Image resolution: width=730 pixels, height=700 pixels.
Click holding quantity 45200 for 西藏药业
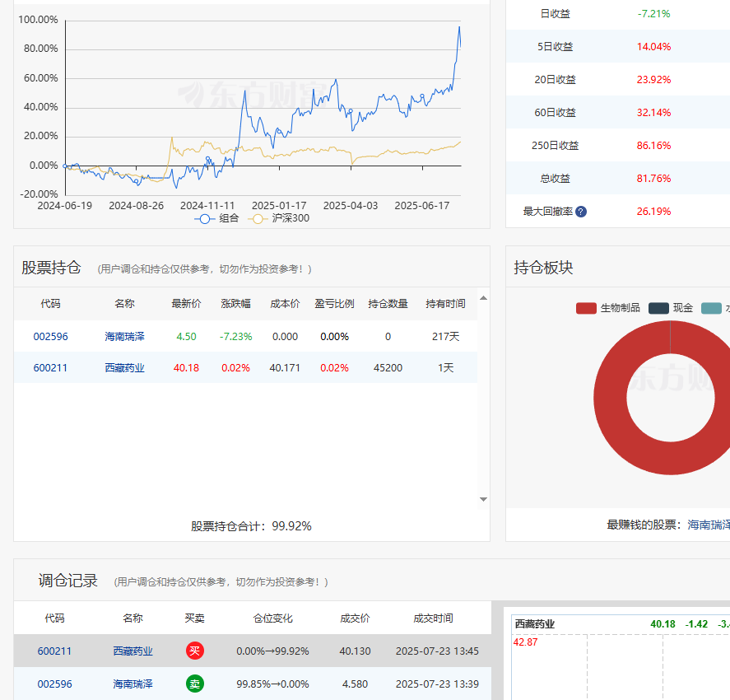point(388,368)
